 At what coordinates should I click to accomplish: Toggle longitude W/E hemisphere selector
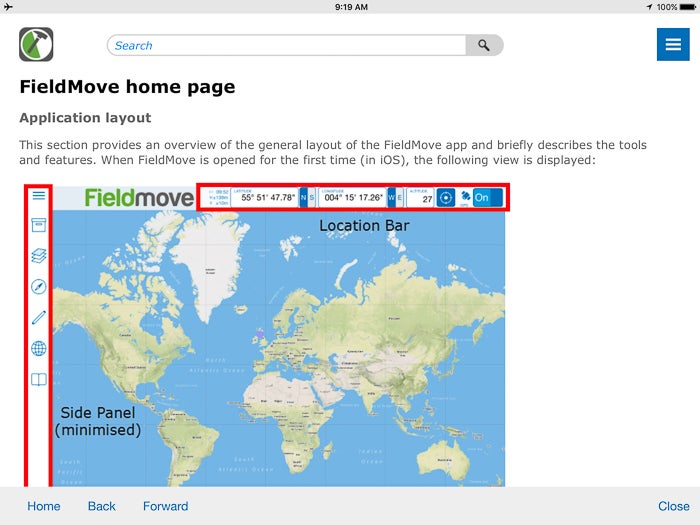395,197
